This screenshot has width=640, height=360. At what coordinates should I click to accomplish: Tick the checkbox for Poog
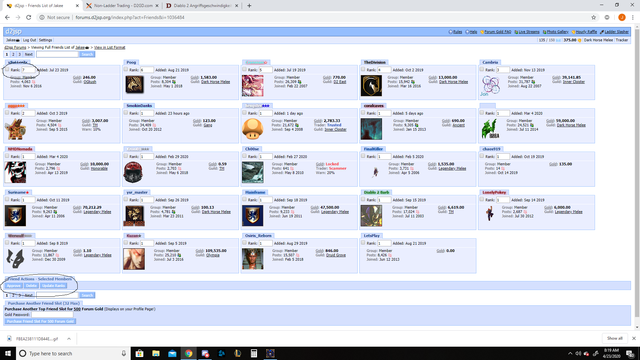click(x=126, y=69)
